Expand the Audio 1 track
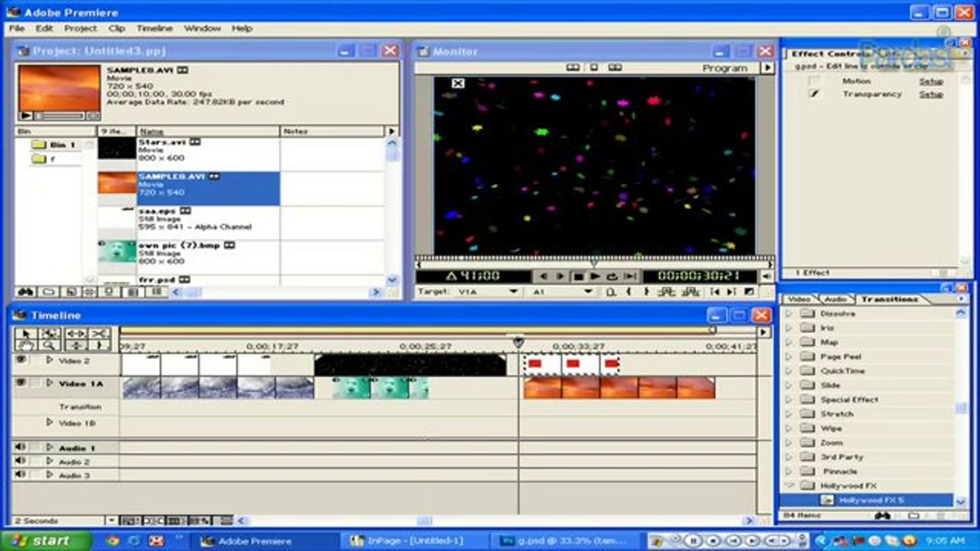 [x=49, y=447]
